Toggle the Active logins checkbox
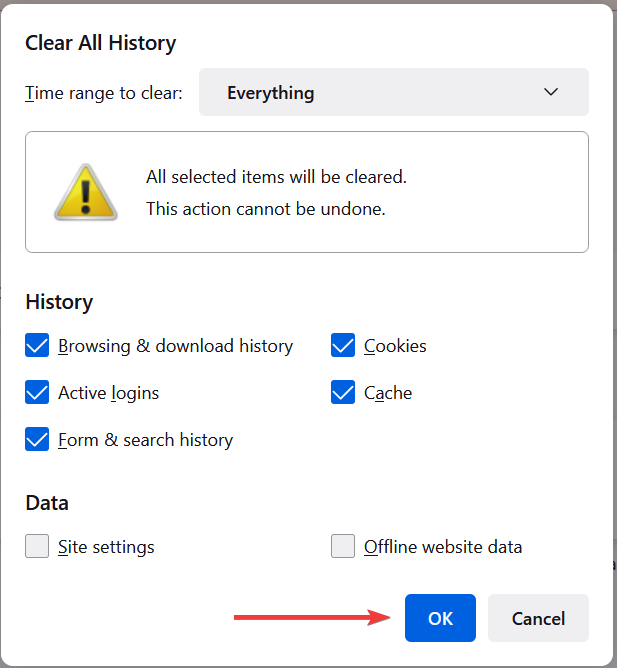This screenshot has height=668, width=617. point(37,392)
